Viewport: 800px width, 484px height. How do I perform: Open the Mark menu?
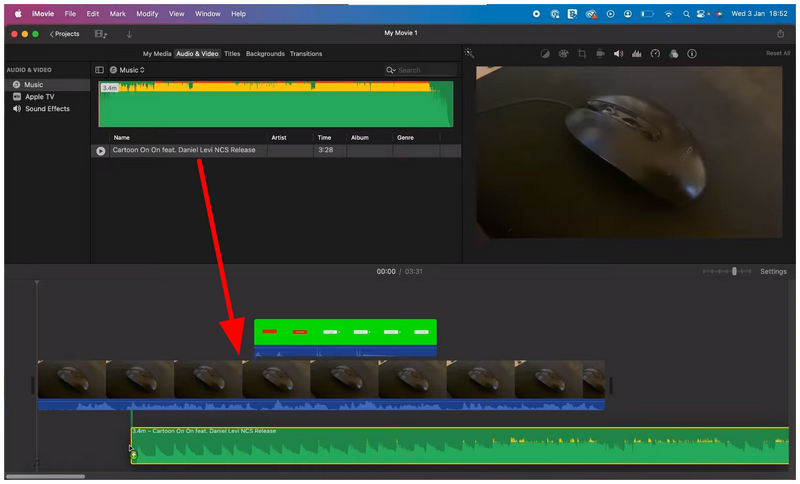(117, 14)
